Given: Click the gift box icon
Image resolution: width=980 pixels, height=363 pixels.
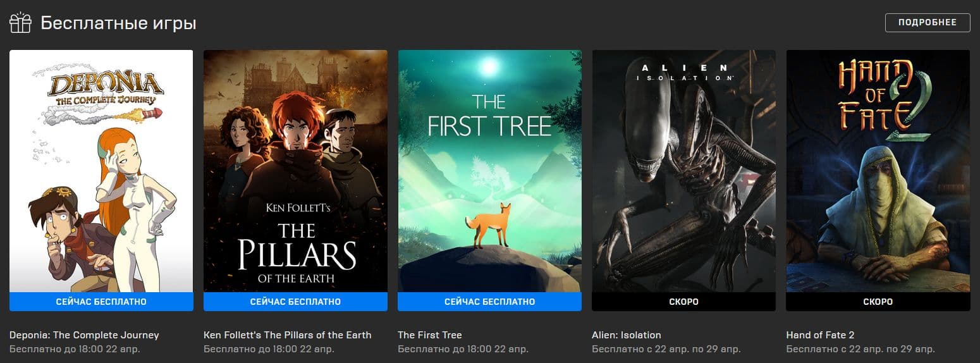Looking at the screenshot, I should click(20, 23).
